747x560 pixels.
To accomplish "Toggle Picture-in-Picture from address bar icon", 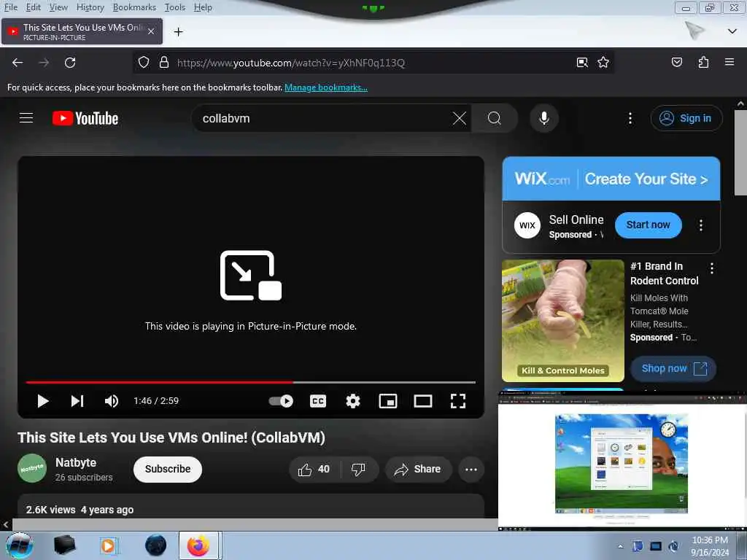I will pos(582,63).
